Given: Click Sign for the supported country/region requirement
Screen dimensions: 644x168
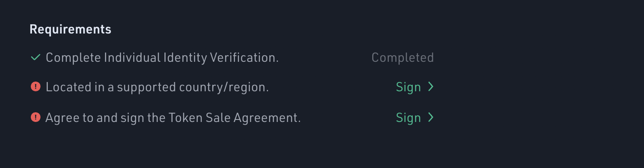Looking at the screenshot, I should coord(408,87).
